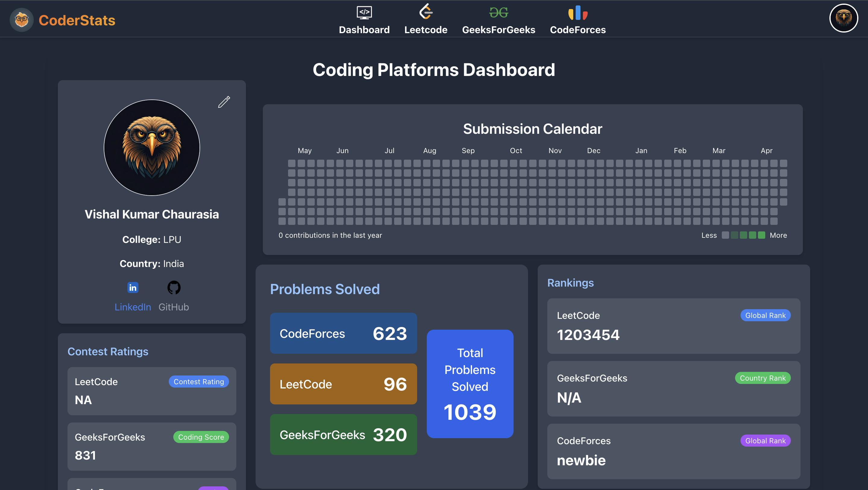Open the GitHub text link
The width and height of the screenshot is (868, 490).
[x=174, y=307]
